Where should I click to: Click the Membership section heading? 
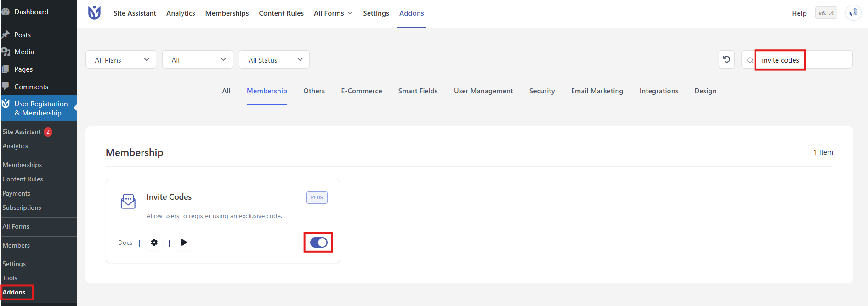coord(134,152)
